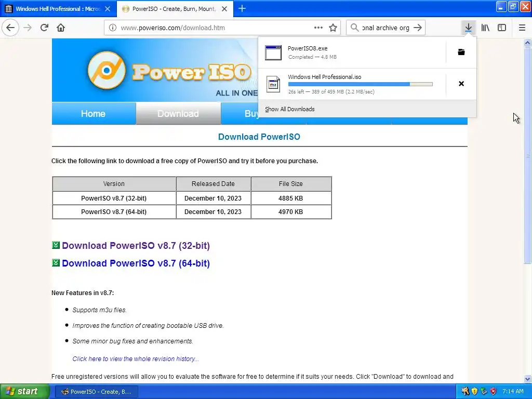The image size is (532, 399).
Task: Open the Library bookshelf icon
Action: click(485, 28)
